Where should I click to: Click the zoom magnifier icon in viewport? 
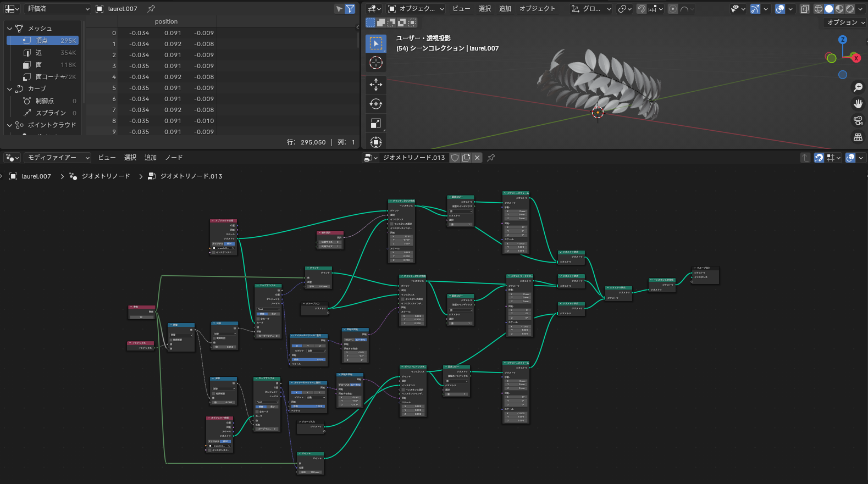(858, 87)
